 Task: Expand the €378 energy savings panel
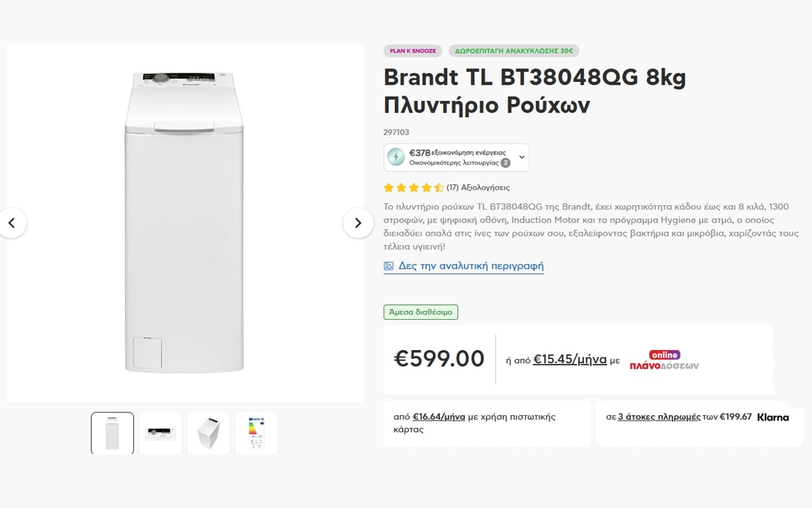[x=456, y=156]
